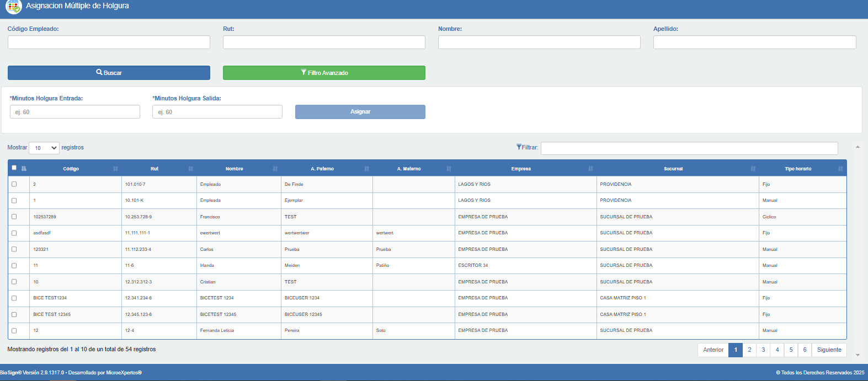Click the Asignar button
868x381 pixels.
[x=360, y=112]
